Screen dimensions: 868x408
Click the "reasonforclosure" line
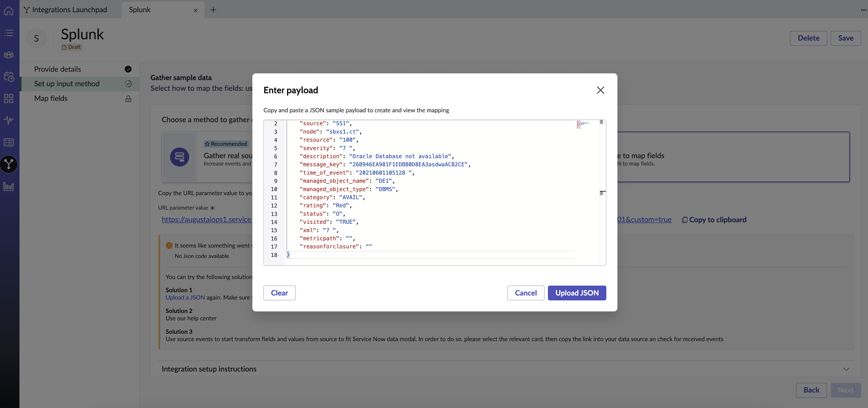(336, 246)
